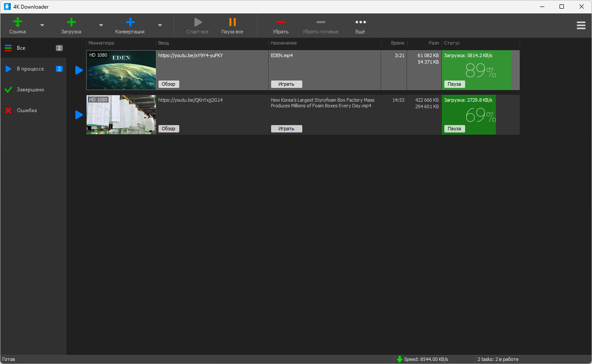Open the Styrofoam factory video thumbnail

pyautogui.click(x=121, y=115)
